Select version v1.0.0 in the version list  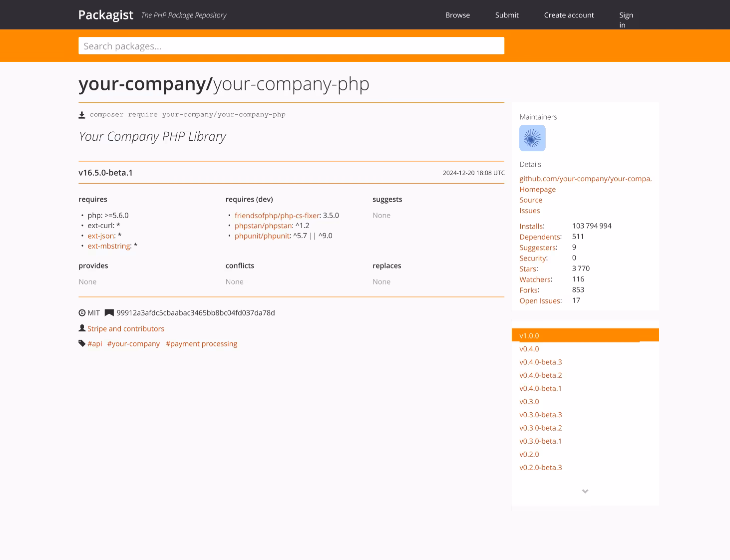click(529, 336)
